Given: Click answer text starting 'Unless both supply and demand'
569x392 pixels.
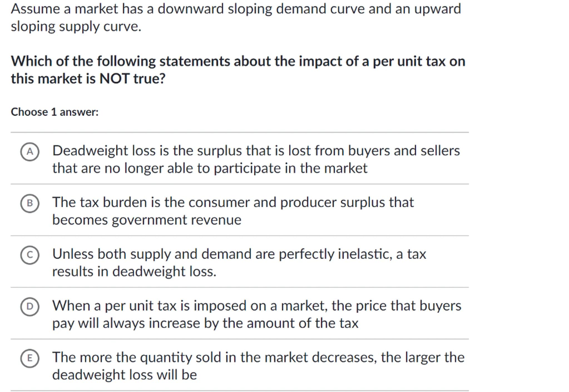Looking at the screenshot, I should pyautogui.click(x=239, y=254).
